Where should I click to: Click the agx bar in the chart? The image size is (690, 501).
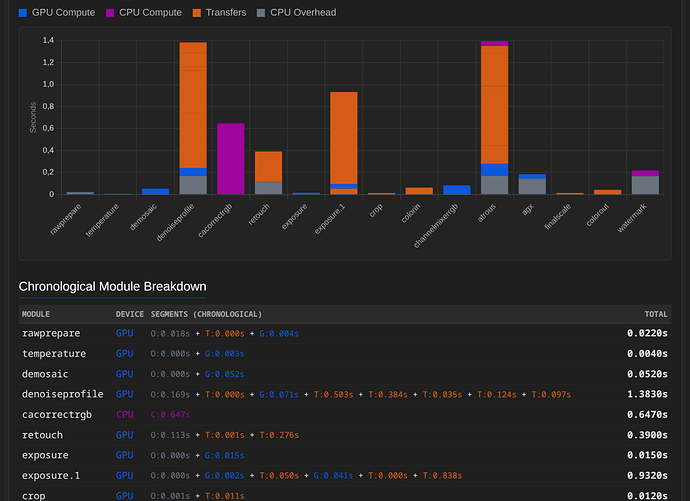(532, 185)
